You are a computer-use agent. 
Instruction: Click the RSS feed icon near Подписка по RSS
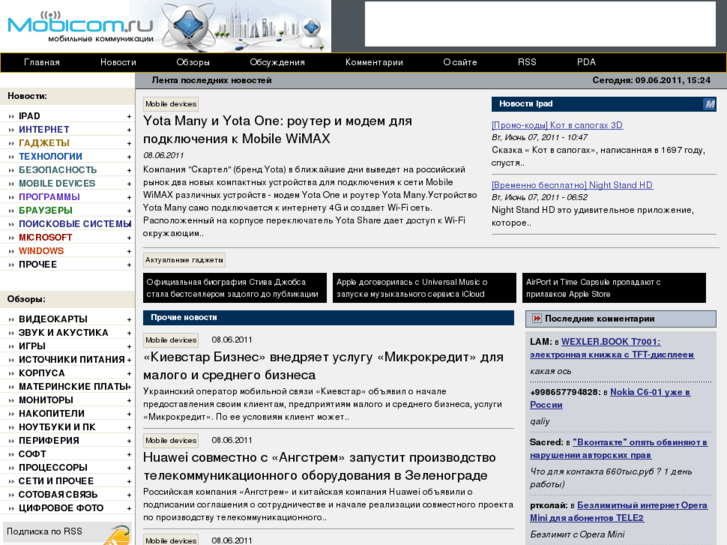(117, 535)
